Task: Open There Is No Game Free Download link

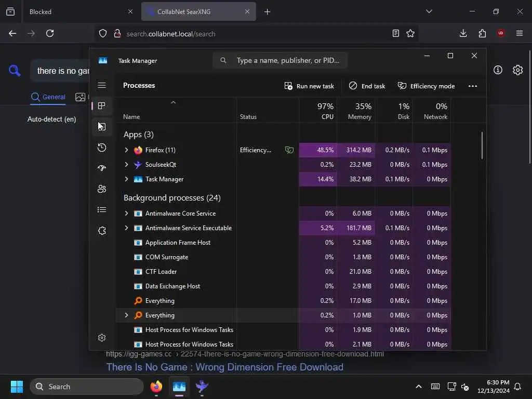Action: pyautogui.click(x=225, y=367)
